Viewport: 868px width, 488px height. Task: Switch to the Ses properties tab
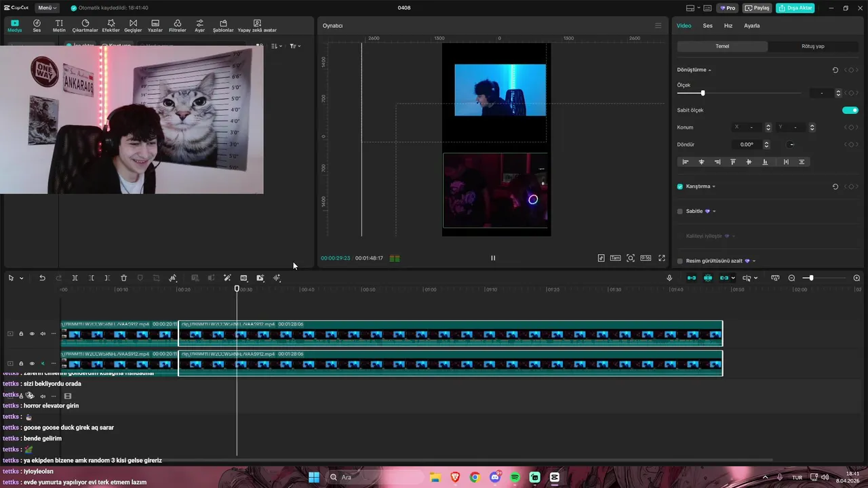coord(707,26)
